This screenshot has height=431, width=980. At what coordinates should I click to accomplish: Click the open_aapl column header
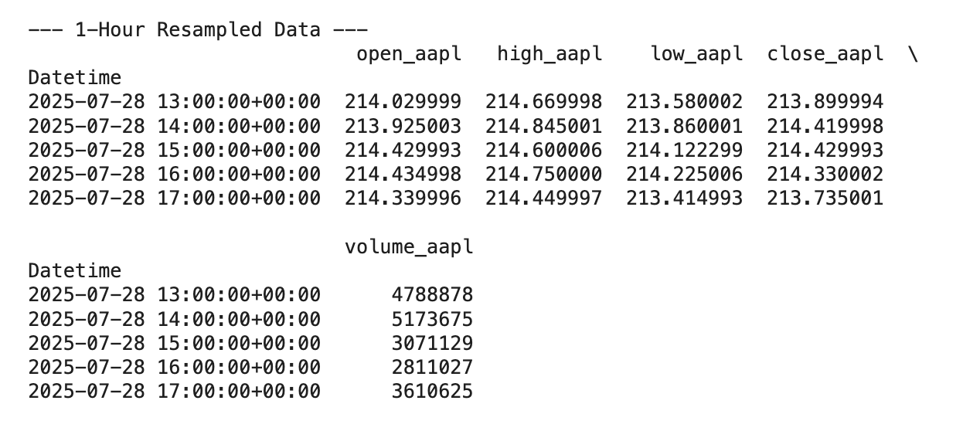pos(409,54)
